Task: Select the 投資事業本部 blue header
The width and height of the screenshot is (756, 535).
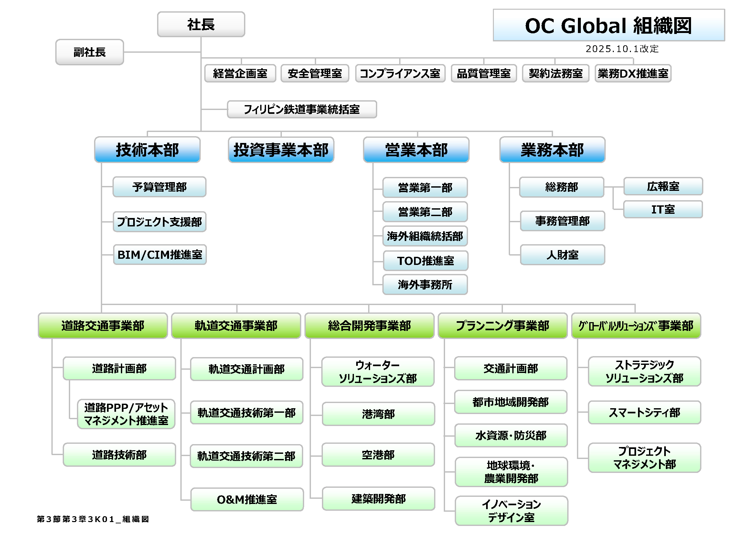Action: [x=281, y=149]
